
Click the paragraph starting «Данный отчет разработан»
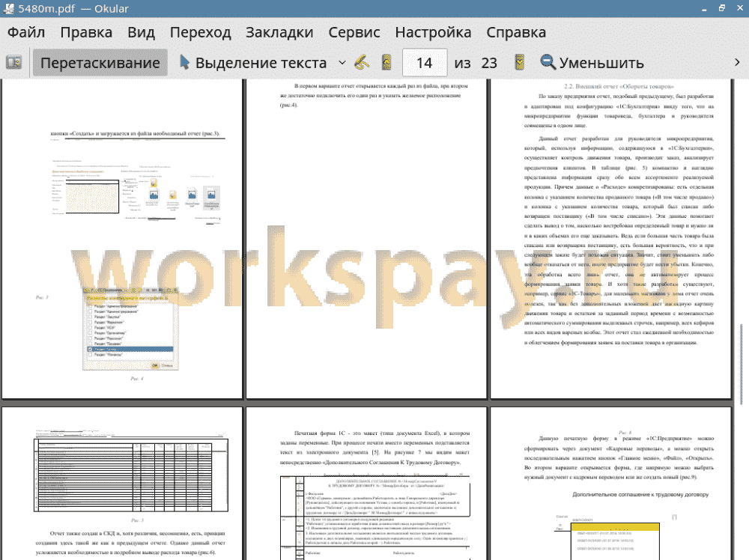[x=619, y=240]
